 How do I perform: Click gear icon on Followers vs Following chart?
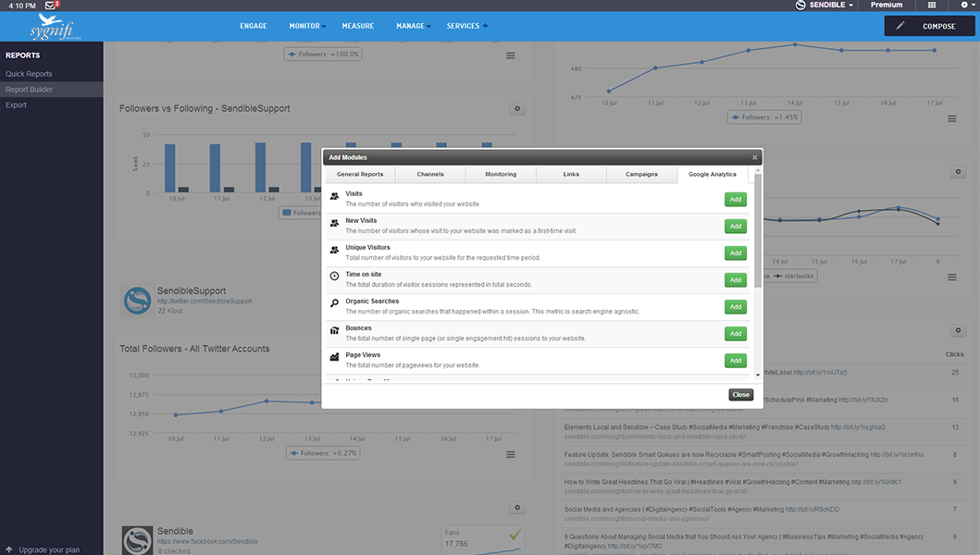[517, 109]
